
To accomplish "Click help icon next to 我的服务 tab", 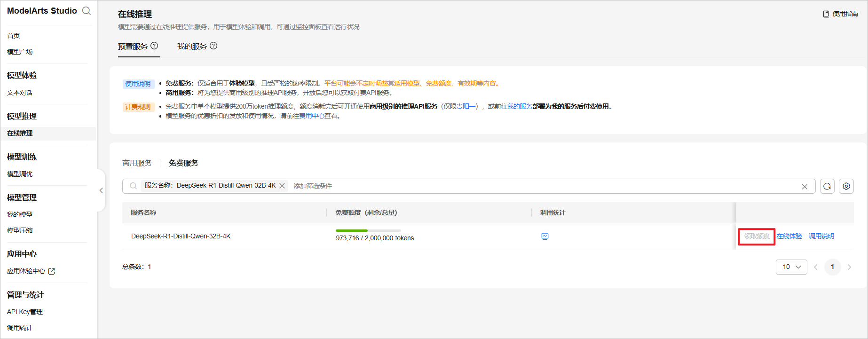I will (x=213, y=46).
